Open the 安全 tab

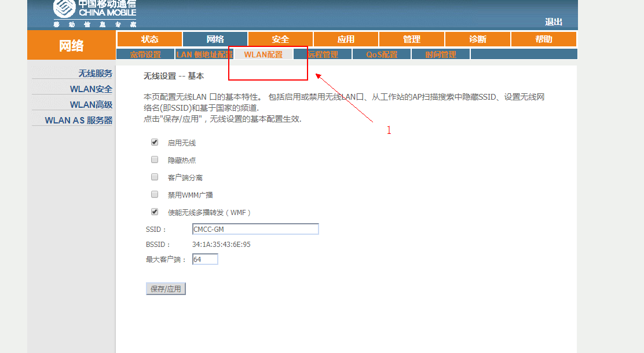pos(280,39)
